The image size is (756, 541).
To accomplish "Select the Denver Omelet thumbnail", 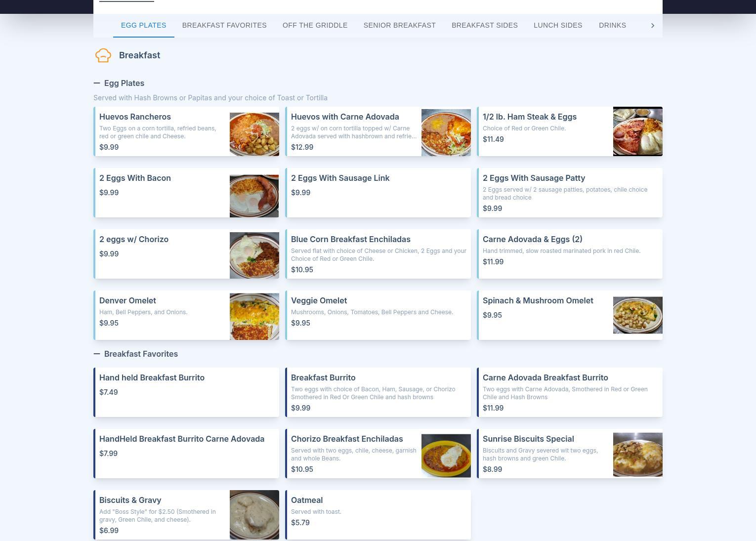I will click(254, 316).
